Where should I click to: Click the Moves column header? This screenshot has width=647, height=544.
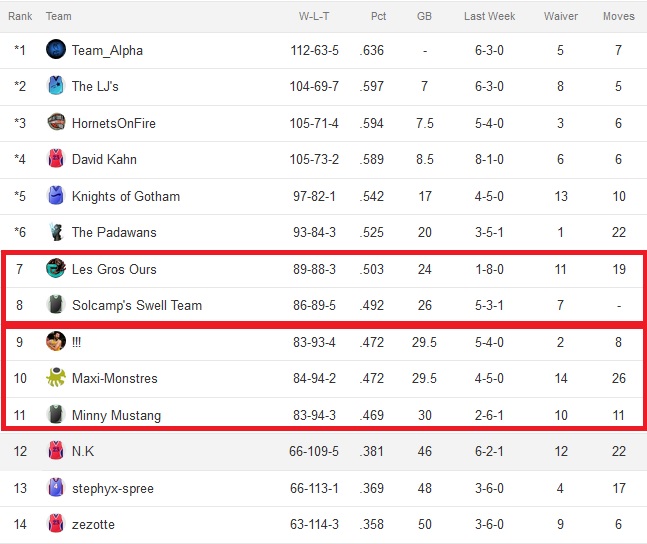click(x=619, y=16)
